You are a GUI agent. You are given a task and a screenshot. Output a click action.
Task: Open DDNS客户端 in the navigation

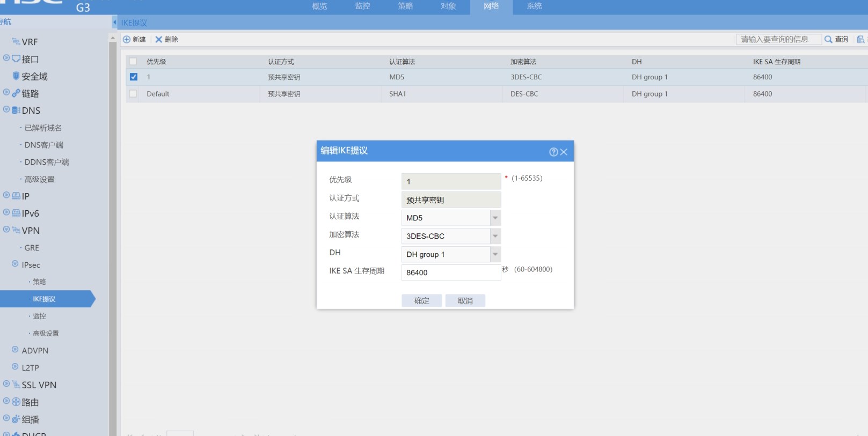coord(47,162)
